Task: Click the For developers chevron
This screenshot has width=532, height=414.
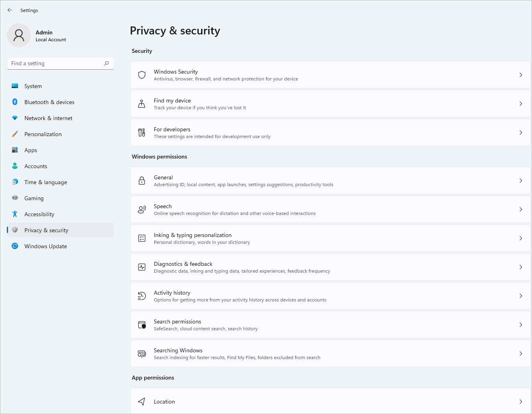Action: click(x=521, y=133)
